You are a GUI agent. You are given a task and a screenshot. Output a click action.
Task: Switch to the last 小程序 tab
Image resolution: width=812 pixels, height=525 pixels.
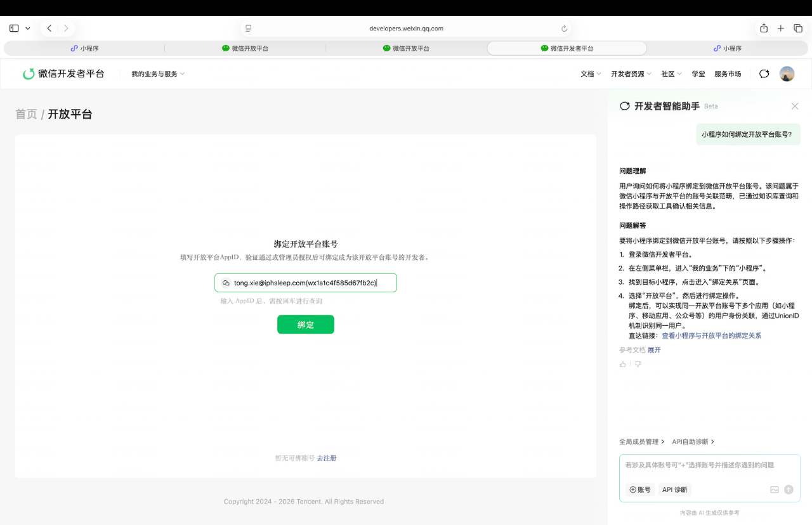tap(728, 48)
